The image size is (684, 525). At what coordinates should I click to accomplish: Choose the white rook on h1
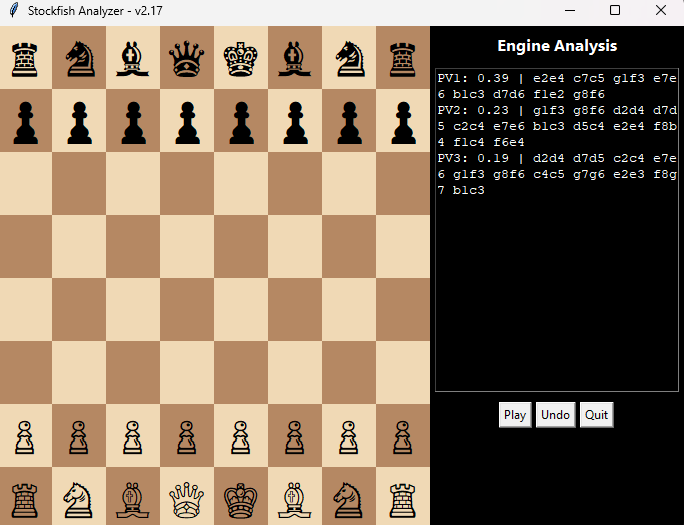tap(403, 500)
